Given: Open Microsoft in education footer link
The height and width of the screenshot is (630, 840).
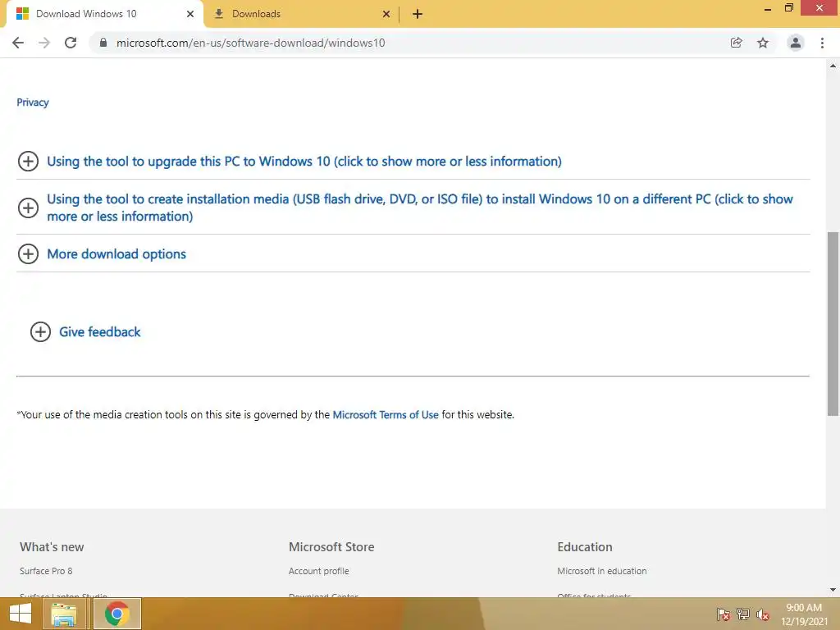Looking at the screenshot, I should [601, 571].
